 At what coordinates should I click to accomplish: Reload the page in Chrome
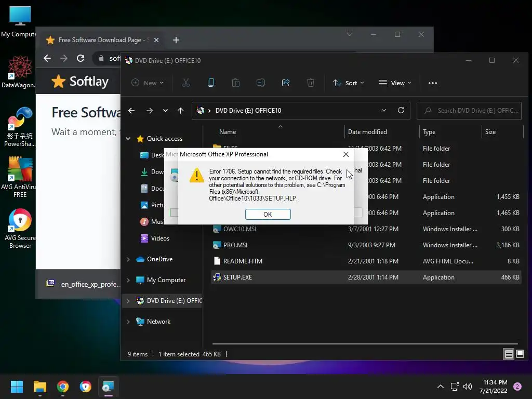tap(81, 58)
